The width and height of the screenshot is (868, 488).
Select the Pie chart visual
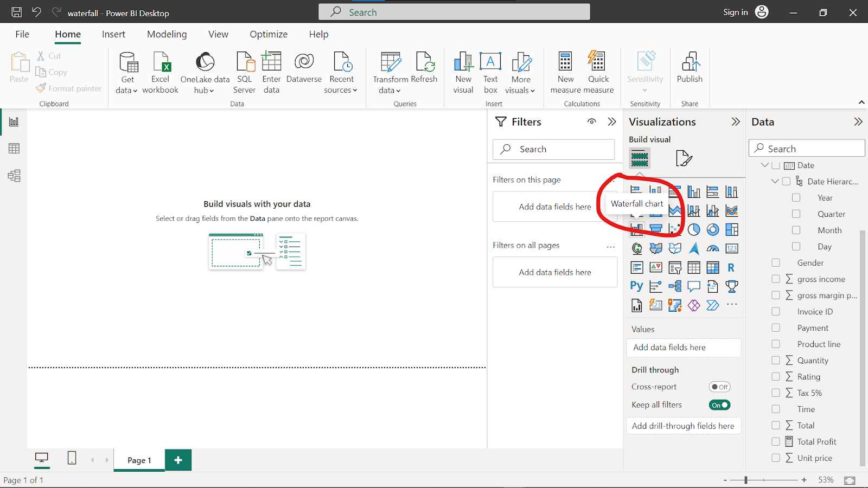coord(694,229)
